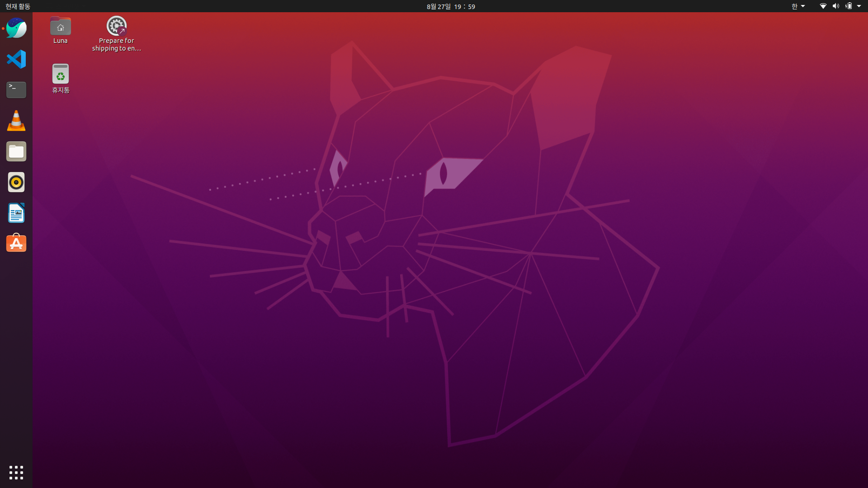Launch VLC media player
868x488 pixels.
[x=16, y=121]
